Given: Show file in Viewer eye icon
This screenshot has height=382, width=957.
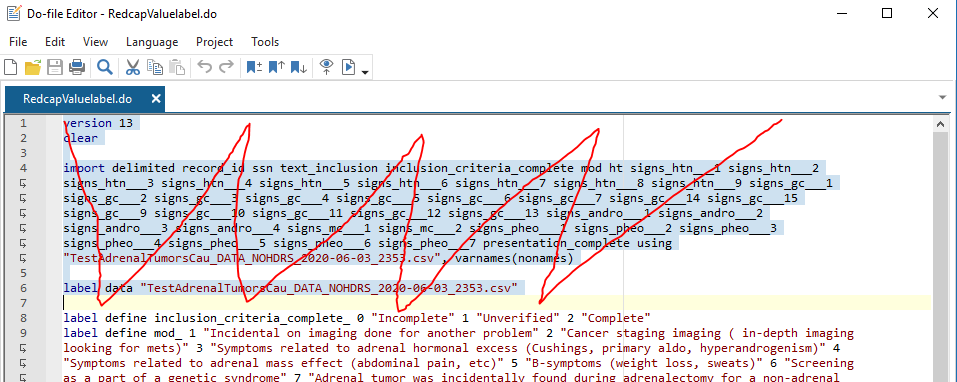Looking at the screenshot, I should 327,67.
